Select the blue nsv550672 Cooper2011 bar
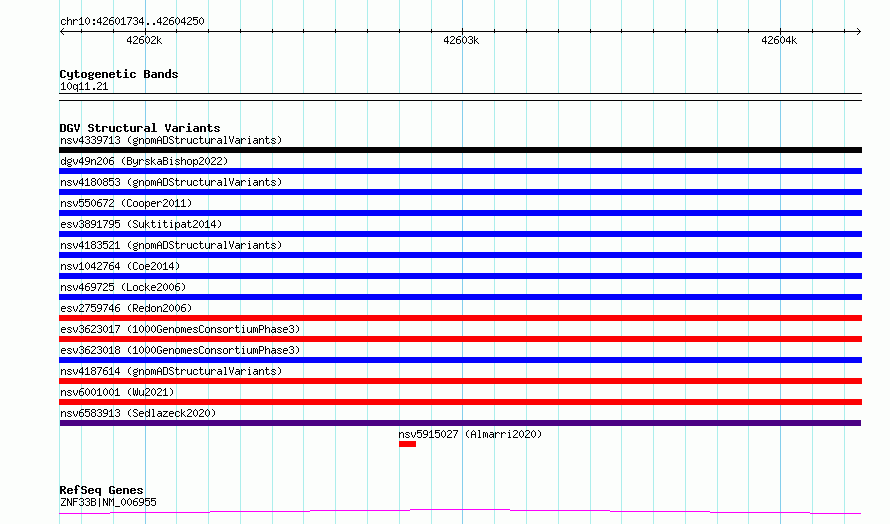 pyautogui.click(x=460, y=213)
